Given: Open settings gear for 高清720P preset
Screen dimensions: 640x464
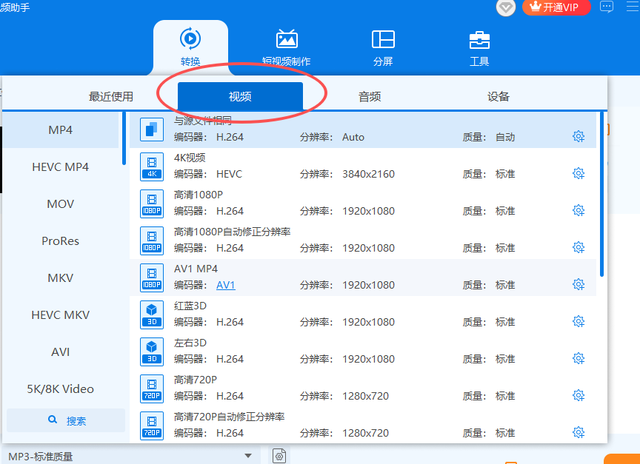Looking at the screenshot, I should [x=578, y=395].
